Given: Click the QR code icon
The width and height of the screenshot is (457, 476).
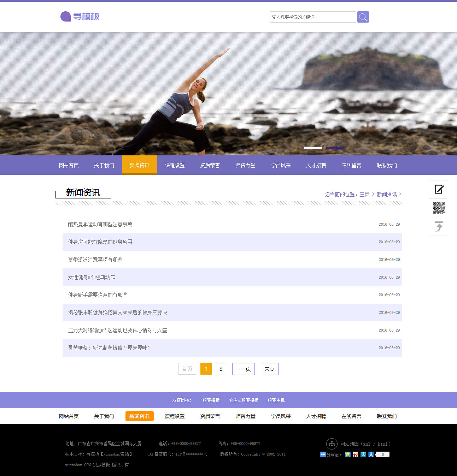Looking at the screenshot, I should 439,208.
